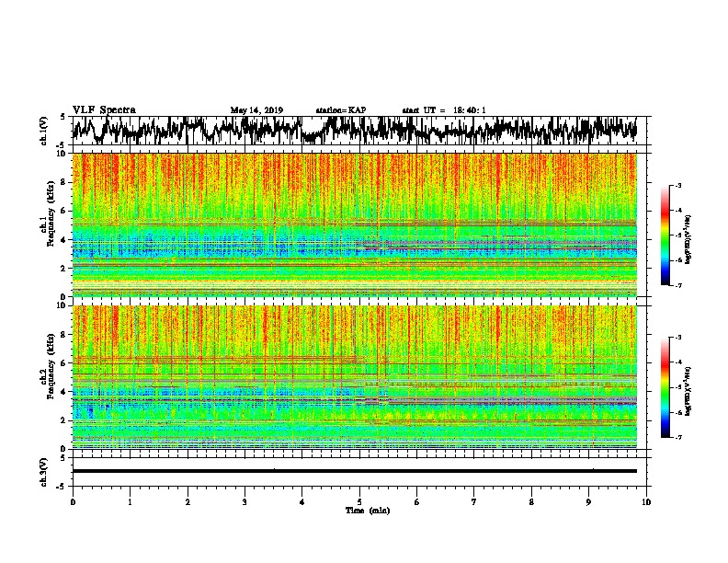Click time axis tick label "10"
Image resolution: width=728 pixels, height=563 pixels.
pos(646,502)
